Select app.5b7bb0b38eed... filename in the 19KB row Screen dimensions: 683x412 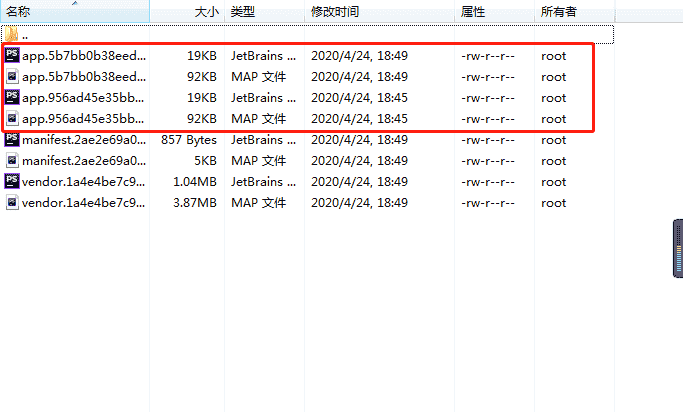[84, 56]
